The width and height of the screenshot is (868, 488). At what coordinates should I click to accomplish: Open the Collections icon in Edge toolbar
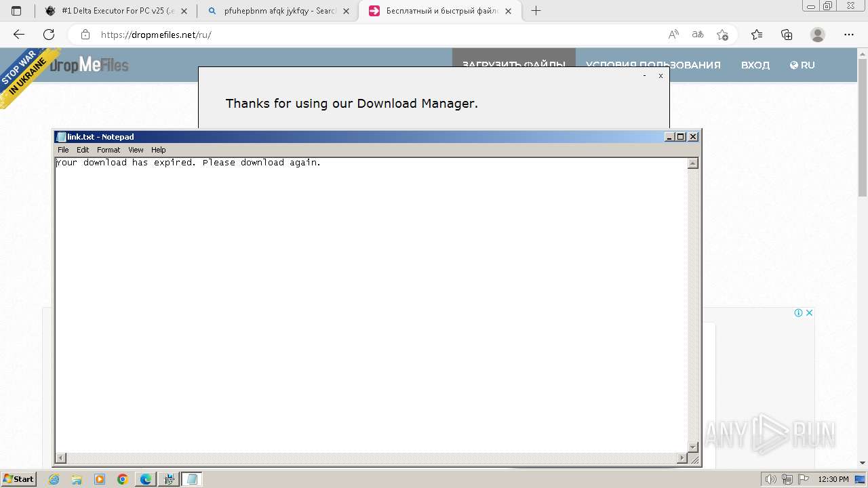[787, 35]
